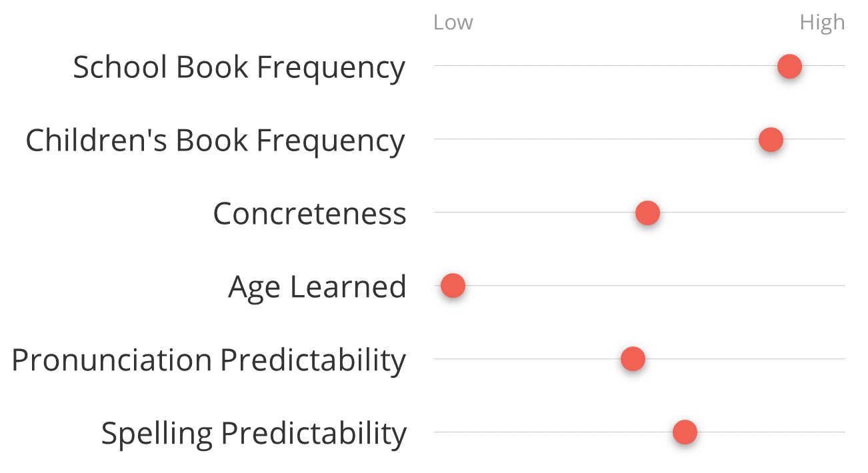Click the high end of the Pronunciation Predictability track
This screenshot has width=868, height=473.
pos(841,358)
